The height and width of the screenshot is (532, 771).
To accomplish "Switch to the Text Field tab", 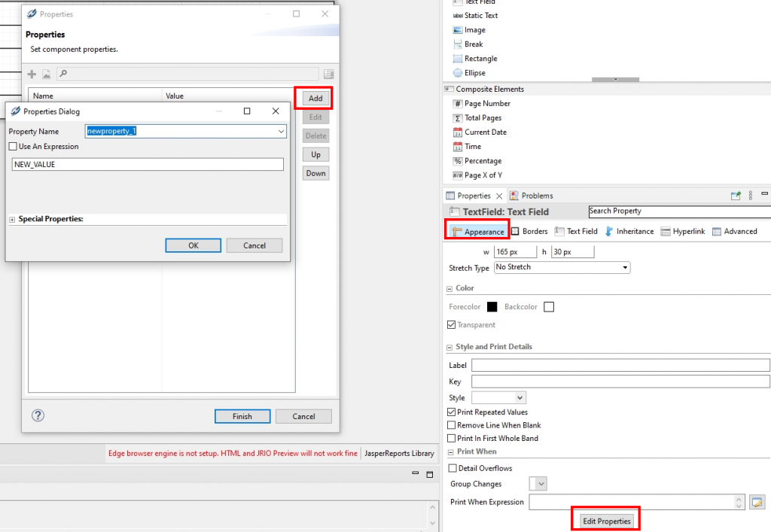I will 576,231.
